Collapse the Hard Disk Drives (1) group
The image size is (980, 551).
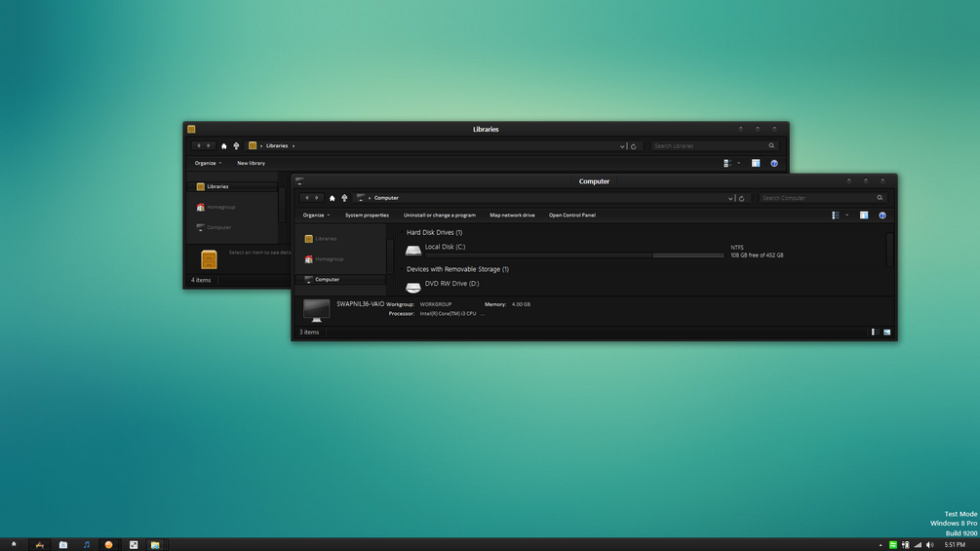click(x=402, y=232)
